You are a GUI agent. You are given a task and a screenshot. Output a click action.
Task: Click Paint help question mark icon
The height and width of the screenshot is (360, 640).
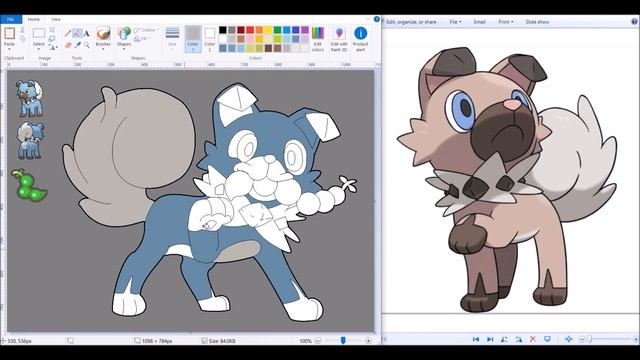tap(377, 19)
